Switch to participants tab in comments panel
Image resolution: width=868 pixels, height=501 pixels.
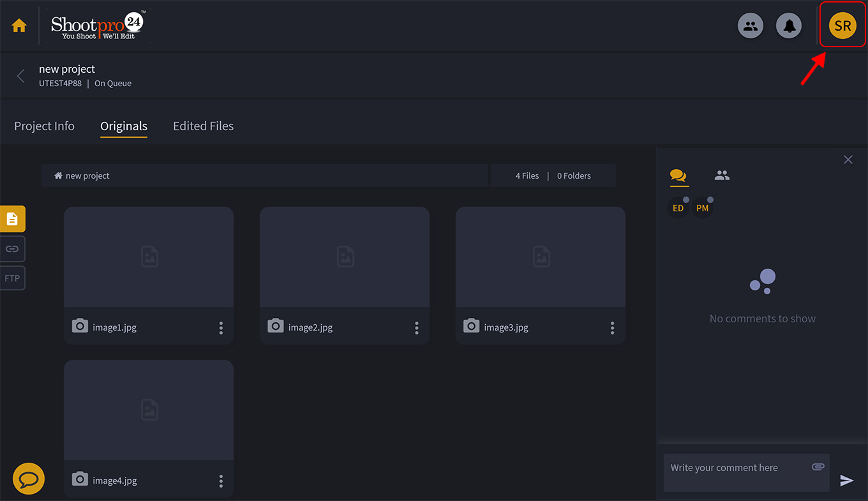722,176
